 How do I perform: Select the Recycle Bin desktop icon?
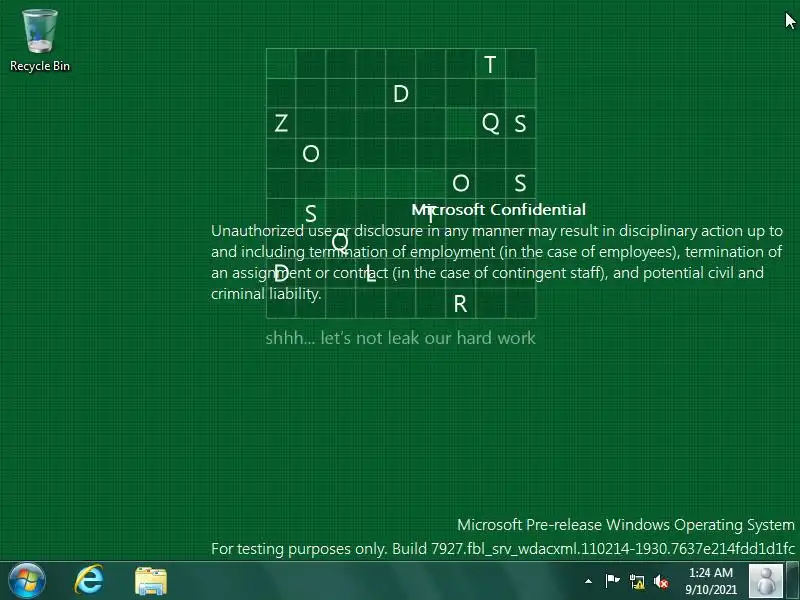tap(40, 41)
